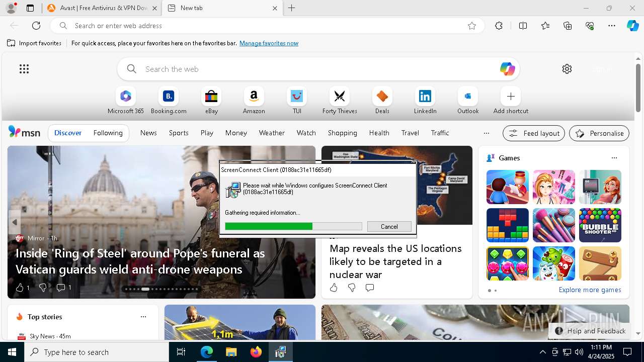Select the Discover feed tab
This screenshot has width=644, height=362.
[68, 133]
